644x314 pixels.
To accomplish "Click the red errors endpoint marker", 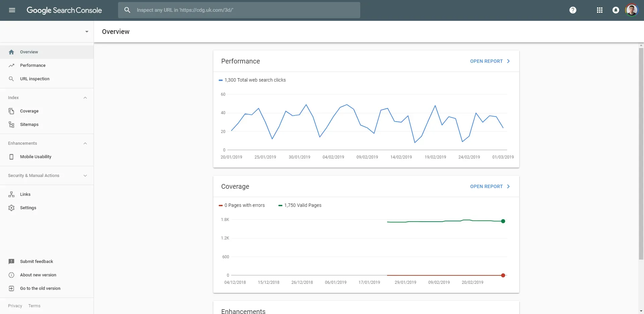I will pyautogui.click(x=503, y=275).
